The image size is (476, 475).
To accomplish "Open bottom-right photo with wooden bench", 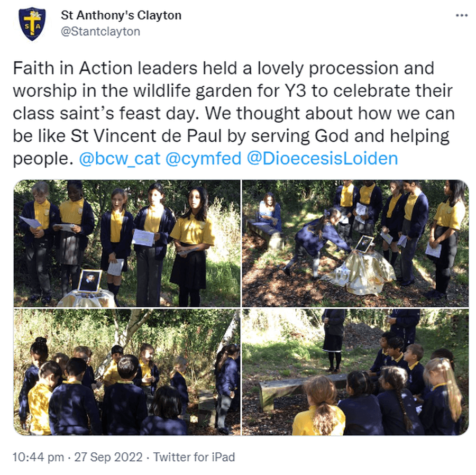I will [355, 372].
